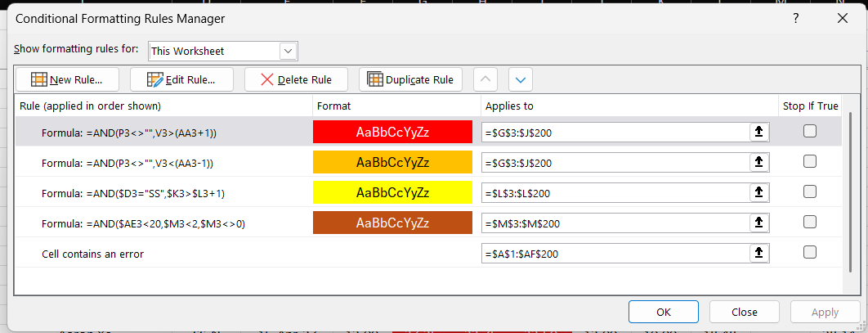This screenshot has width=868, height=333.
Task: Edit the =$L$3:$L$200 range field
Action: (x=615, y=193)
